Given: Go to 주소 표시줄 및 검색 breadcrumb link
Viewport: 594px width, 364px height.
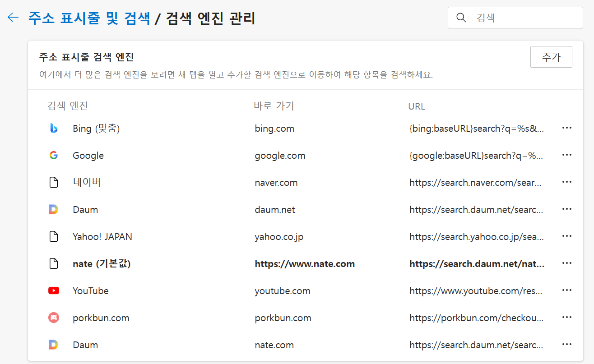Looking at the screenshot, I should coord(89,18).
